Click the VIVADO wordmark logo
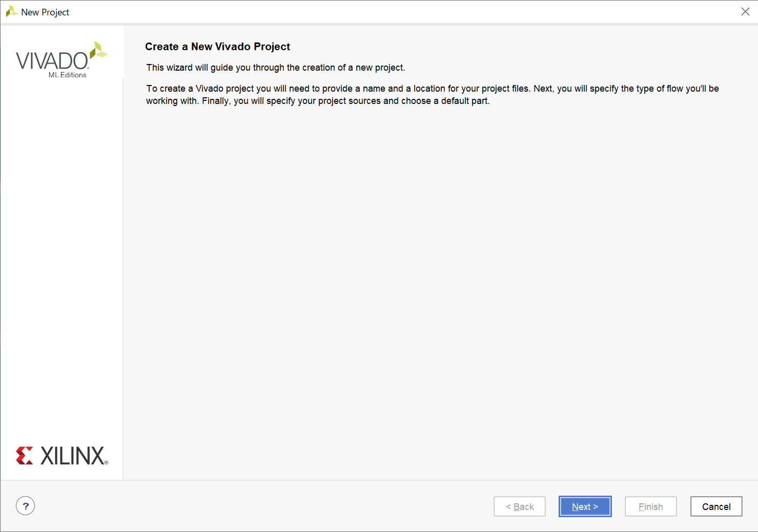This screenshot has height=532, width=758. (x=52, y=61)
